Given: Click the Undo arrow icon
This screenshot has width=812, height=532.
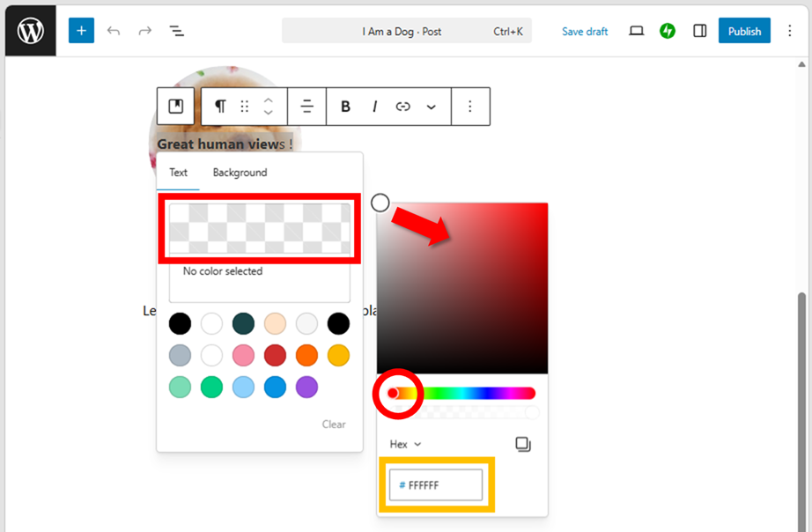Looking at the screenshot, I should pos(114,31).
